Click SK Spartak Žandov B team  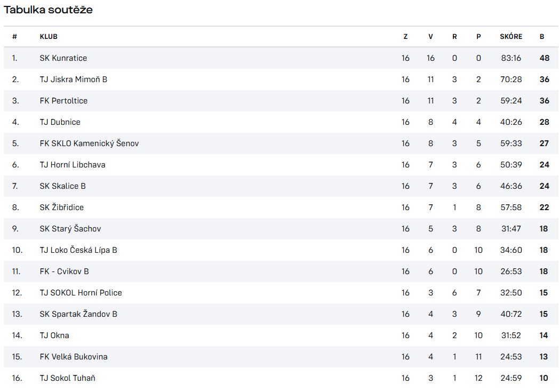pos(78,314)
